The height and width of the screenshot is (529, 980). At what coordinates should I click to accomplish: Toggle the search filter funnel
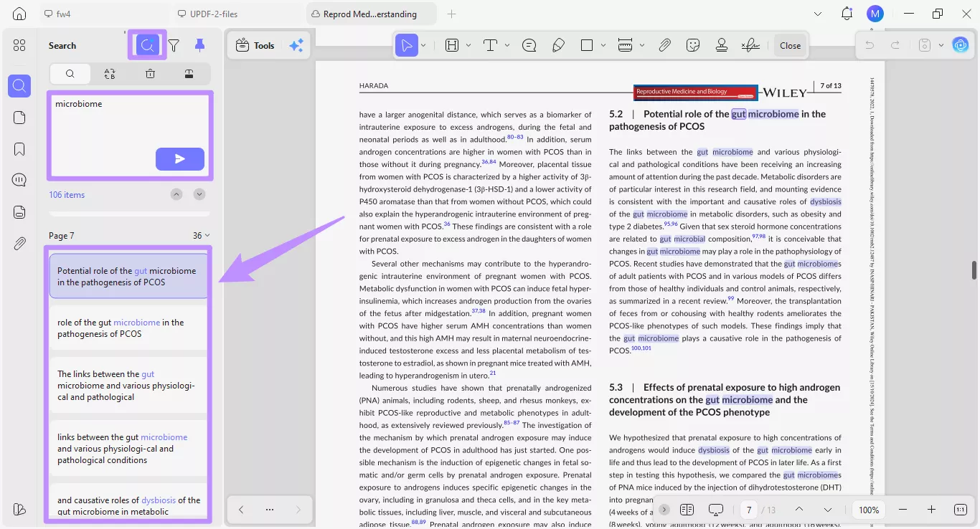[174, 45]
